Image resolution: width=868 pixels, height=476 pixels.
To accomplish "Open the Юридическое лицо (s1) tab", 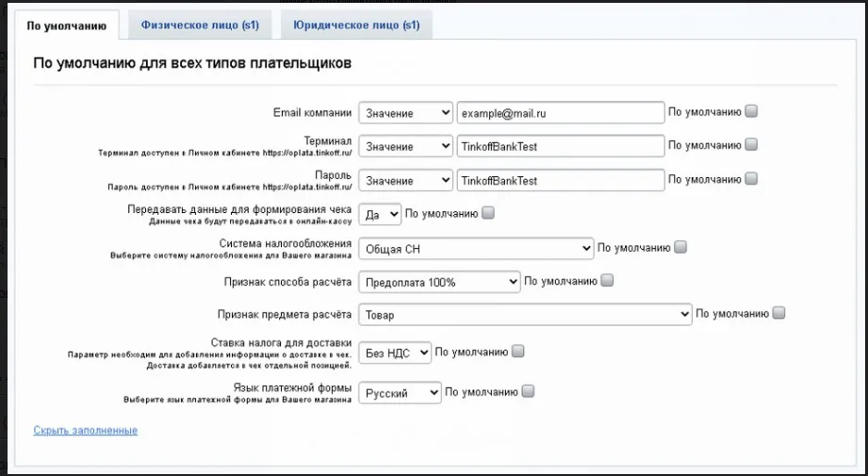I will (x=356, y=25).
